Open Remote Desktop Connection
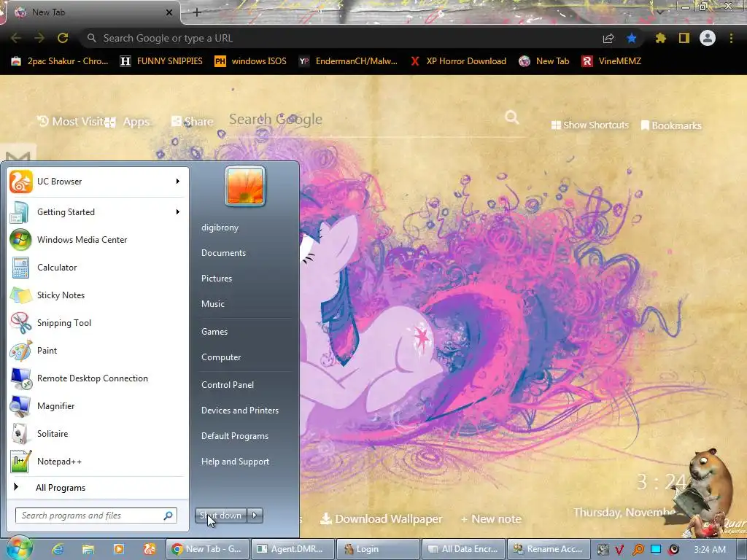The width and height of the screenshot is (747, 560). pyautogui.click(x=98, y=378)
